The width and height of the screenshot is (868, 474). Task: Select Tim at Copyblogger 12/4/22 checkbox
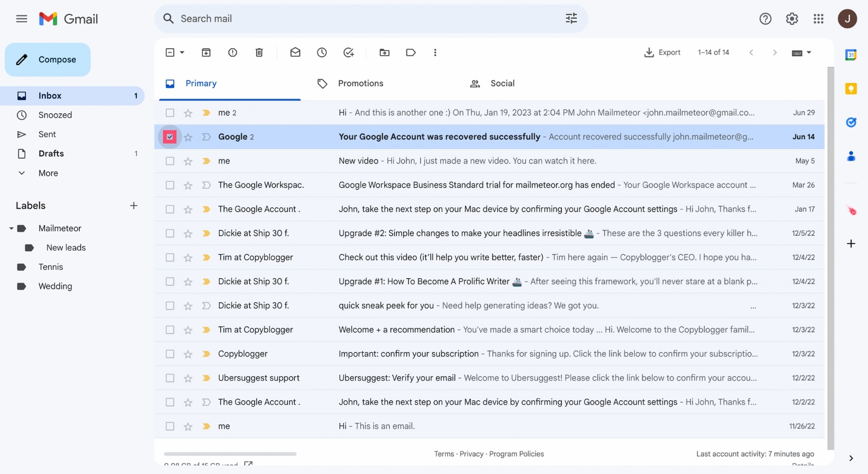point(170,257)
